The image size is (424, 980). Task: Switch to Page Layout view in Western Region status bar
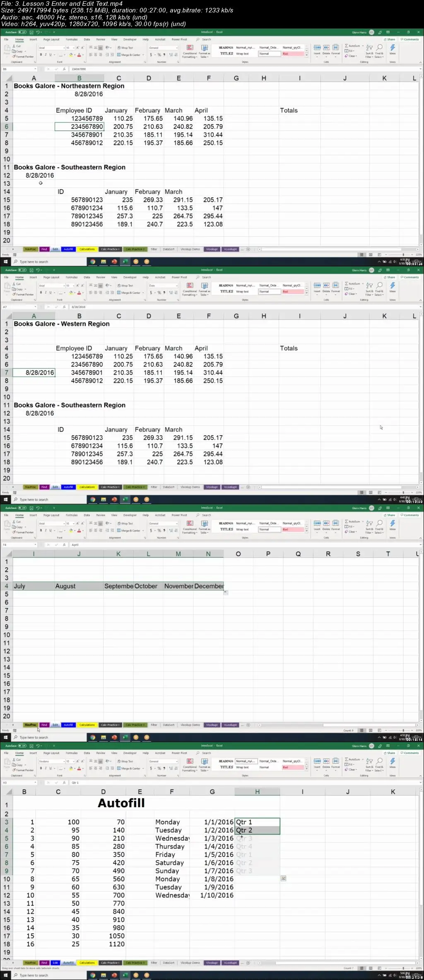tap(371, 493)
